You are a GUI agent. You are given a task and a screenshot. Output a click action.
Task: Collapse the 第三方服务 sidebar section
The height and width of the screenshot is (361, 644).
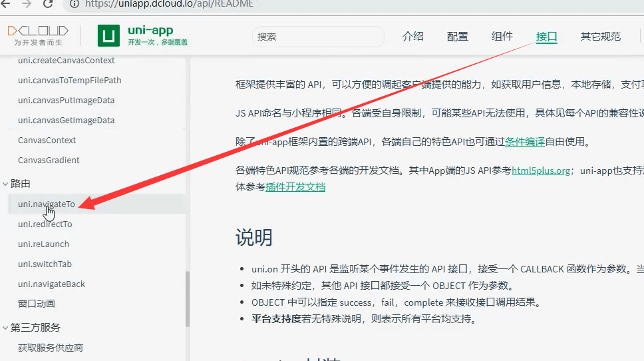(5, 328)
